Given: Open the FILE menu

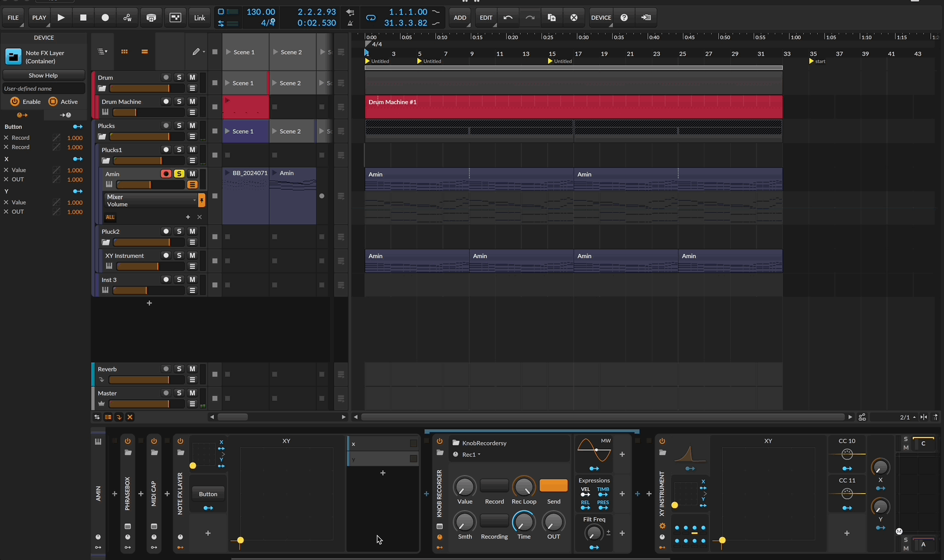Looking at the screenshot, I should point(13,18).
